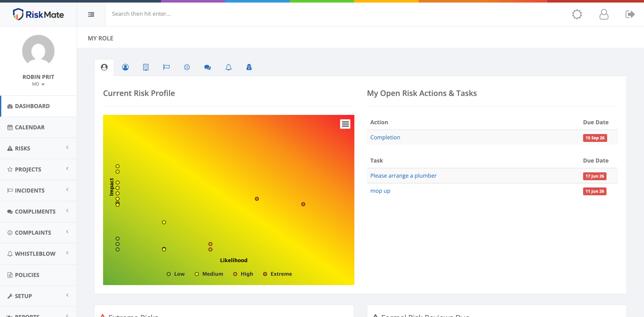Open the settings gear icon in header
Image resolution: width=644 pixels, height=317 pixels.
577,14
